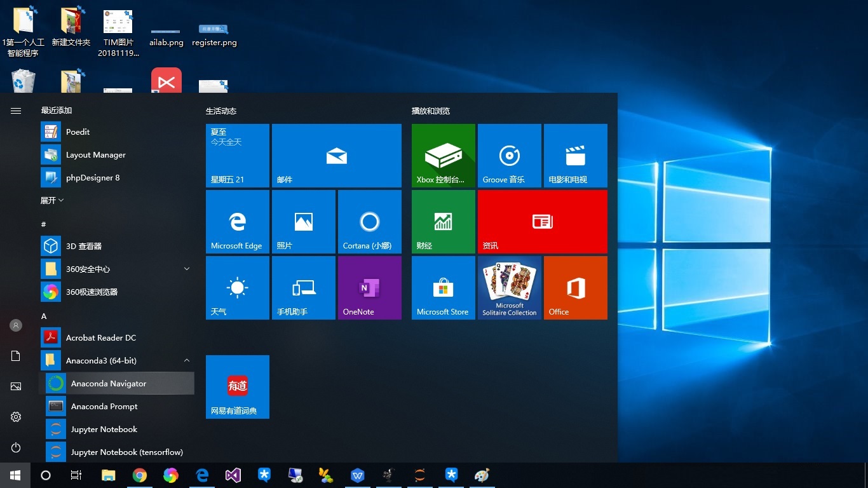This screenshot has height=488, width=868.
Task: Select the TIM图片 desktop file
Action: (118, 32)
